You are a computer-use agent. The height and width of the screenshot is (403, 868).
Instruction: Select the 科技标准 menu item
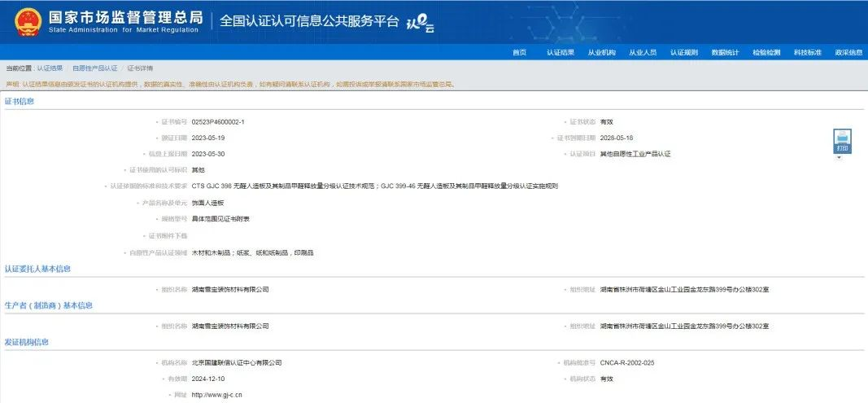click(x=808, y=52)
